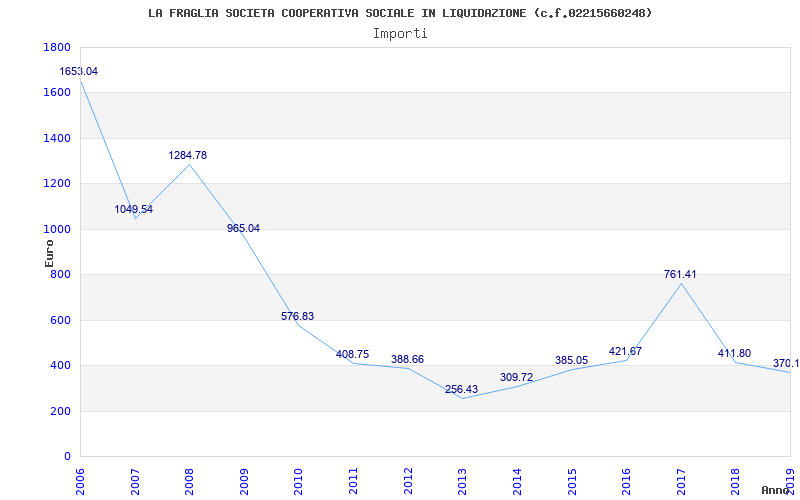Select the 965.04 data label
The height and width of the screenshot is (500, 800).
click(243, 228)
